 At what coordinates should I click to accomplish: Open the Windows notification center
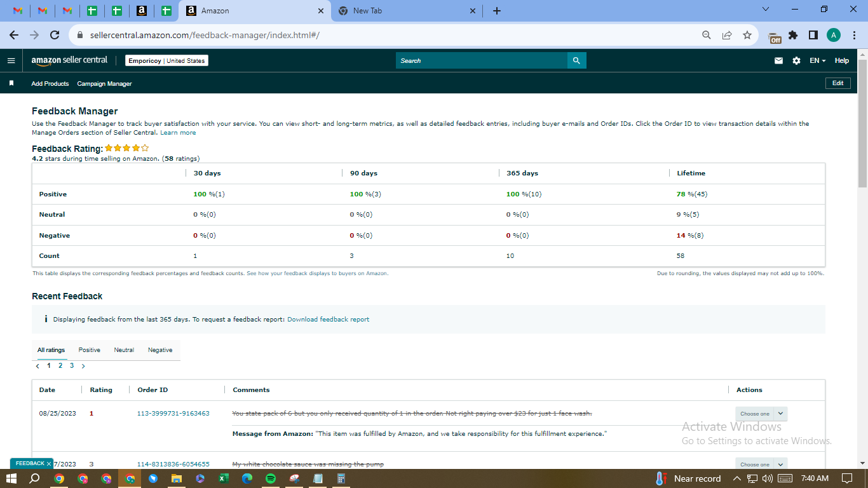tap(846, 478)
